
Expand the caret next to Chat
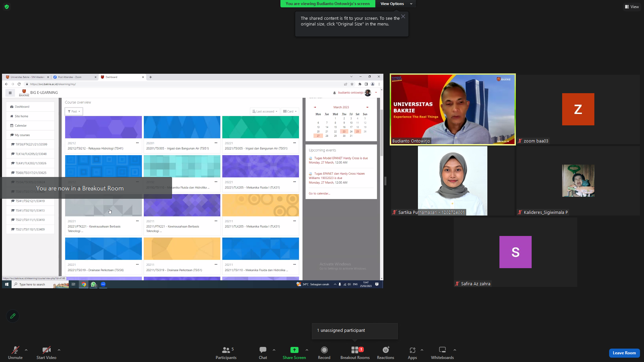pos(274,350)
